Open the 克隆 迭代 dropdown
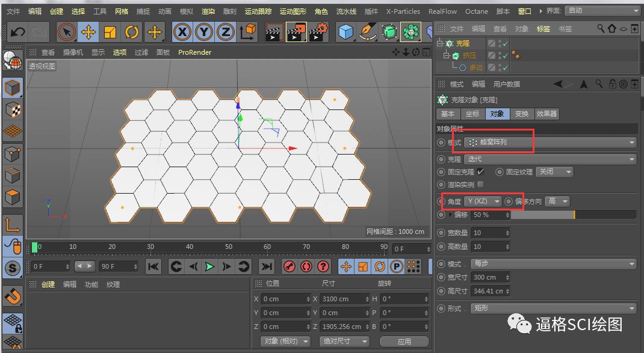The image size is (644, 353). tap(550, 159)
